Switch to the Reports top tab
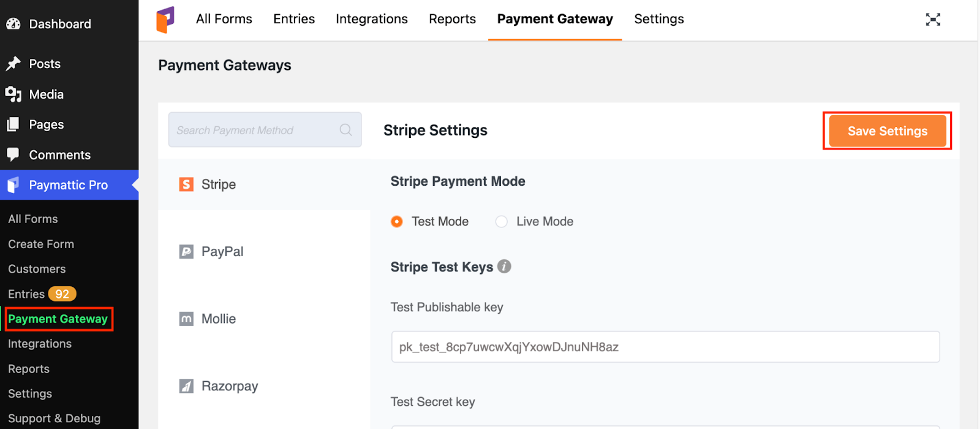 coord(452,19)
